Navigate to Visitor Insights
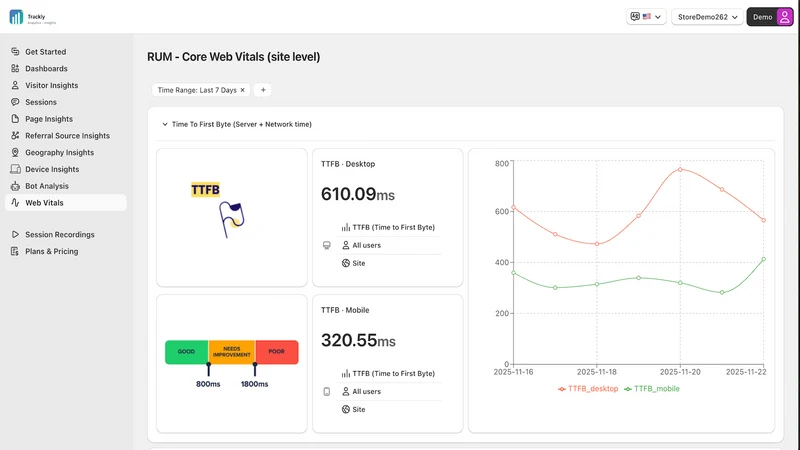The height and width of the screenshot is (450, 800). tap(66, 85)
